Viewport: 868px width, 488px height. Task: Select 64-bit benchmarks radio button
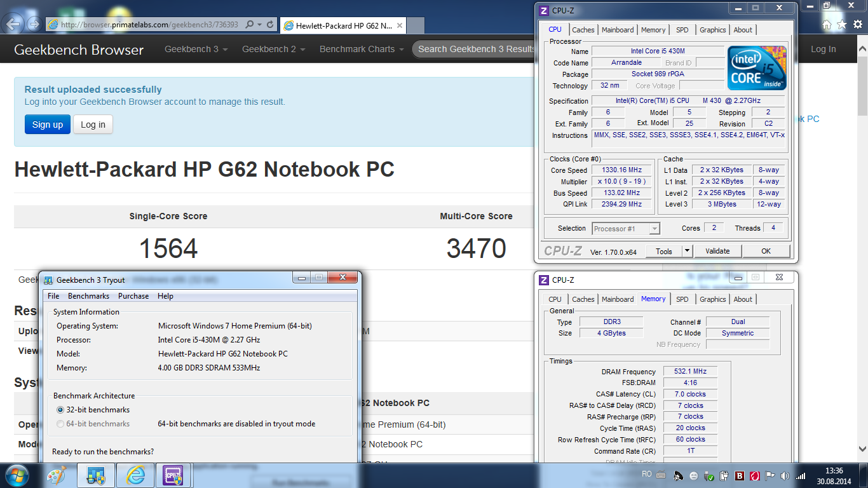(x=60, y=424)
